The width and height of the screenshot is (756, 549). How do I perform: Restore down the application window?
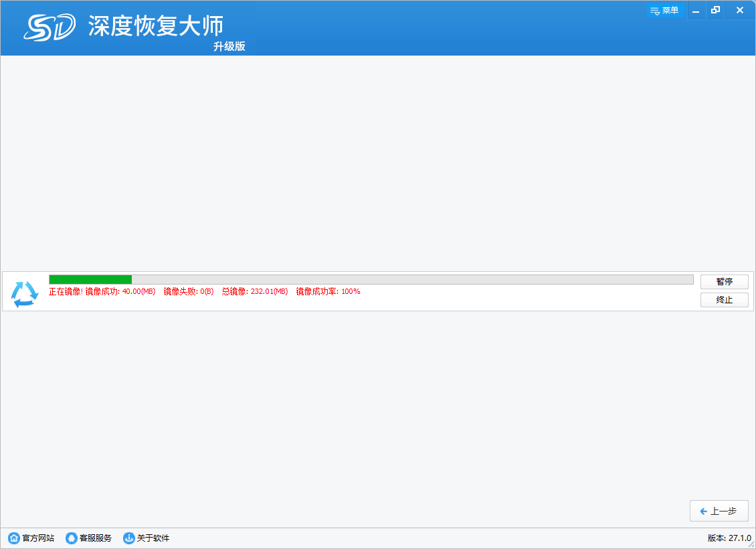pos(716,10)
